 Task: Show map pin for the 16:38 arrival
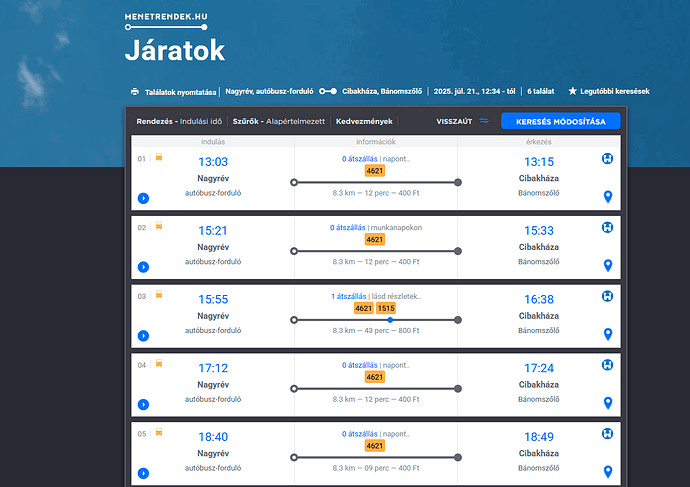[x=608, y=334]
